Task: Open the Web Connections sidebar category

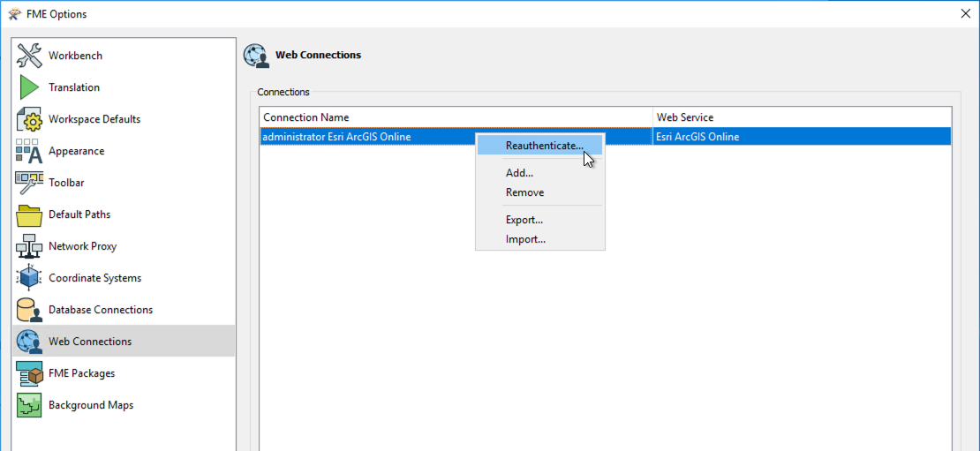Action: click(x=90, y=342)
